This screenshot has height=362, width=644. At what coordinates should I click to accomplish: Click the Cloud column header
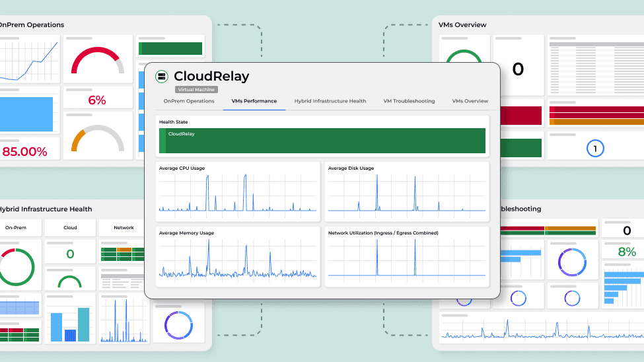coord(70,228)
